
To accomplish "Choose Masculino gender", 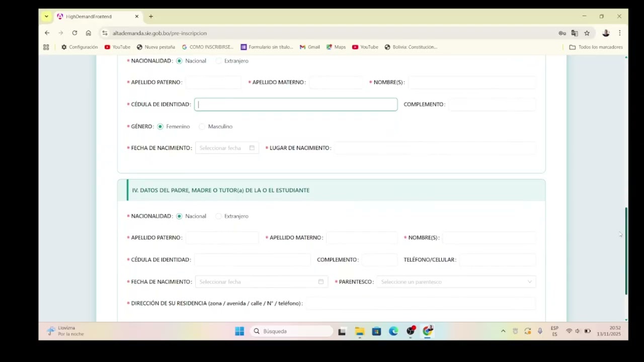I will click(202, 127).
